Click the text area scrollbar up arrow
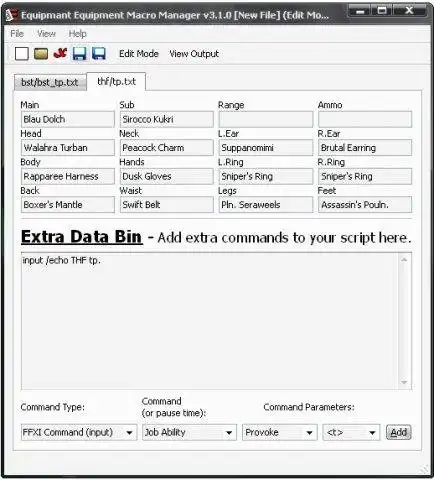The height and width of the screenshot is (480, 434). (x=404, y=260)
